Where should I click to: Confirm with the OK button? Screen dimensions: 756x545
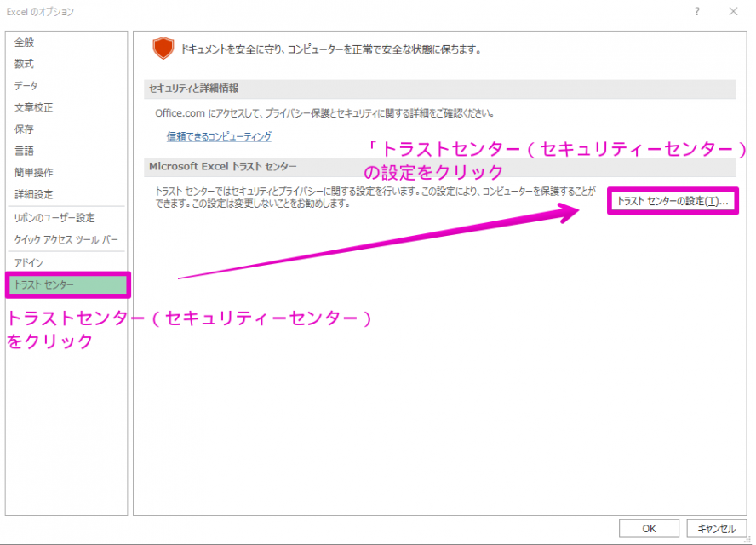(649, 529)
